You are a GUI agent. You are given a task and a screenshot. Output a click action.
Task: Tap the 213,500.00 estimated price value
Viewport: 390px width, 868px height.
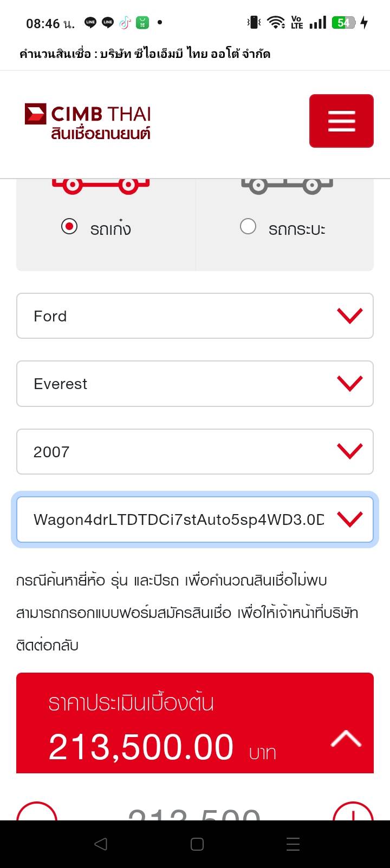pos(141,747)
